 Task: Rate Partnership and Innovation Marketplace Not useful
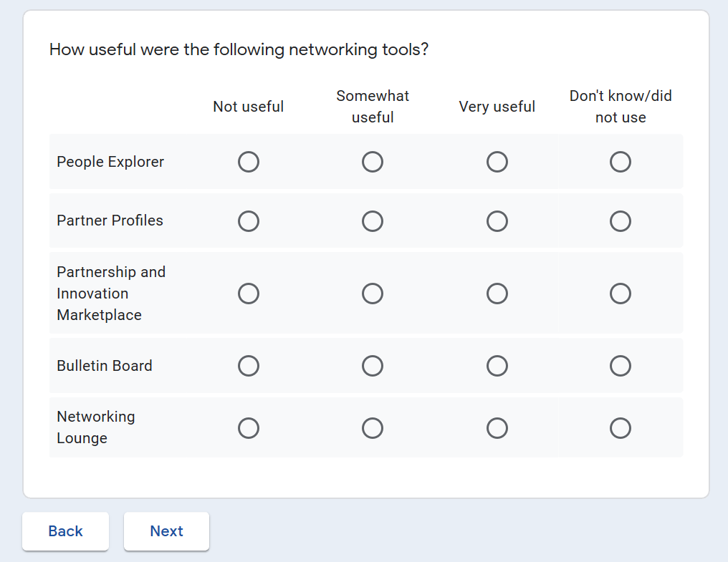249,294
